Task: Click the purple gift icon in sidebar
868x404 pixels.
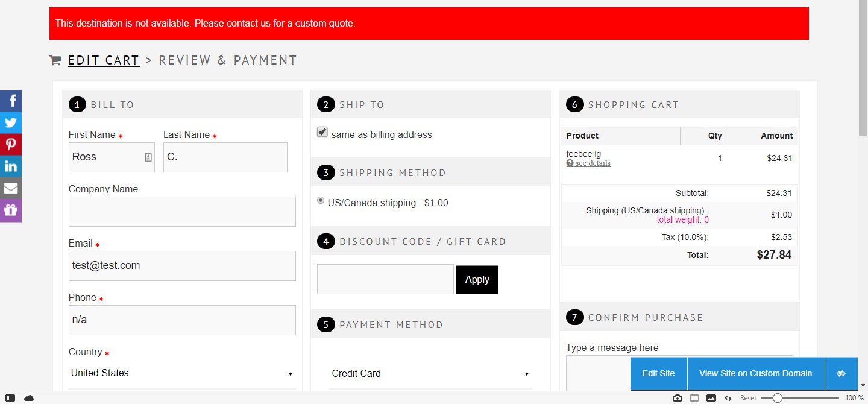Action: (11, 210)
